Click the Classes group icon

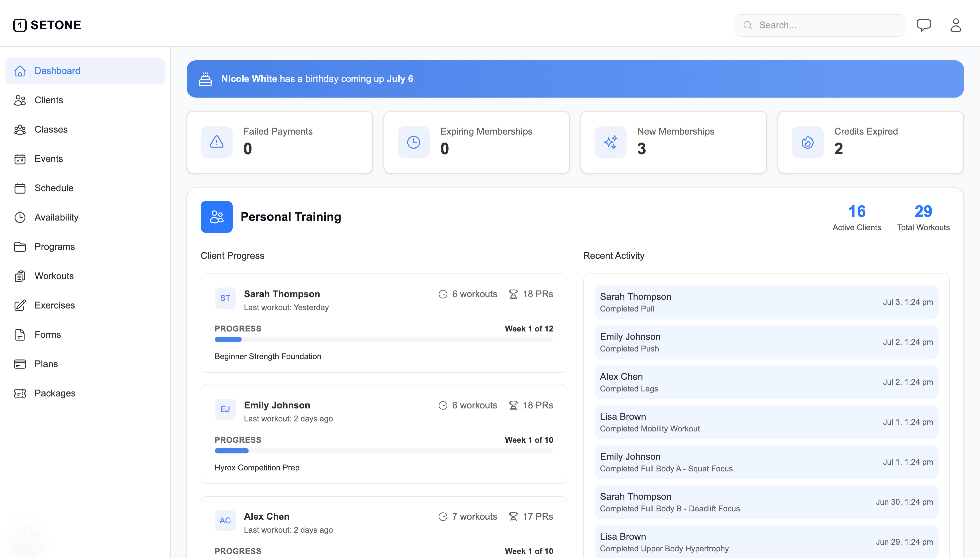pyautogui.click(x=20, y=130)
